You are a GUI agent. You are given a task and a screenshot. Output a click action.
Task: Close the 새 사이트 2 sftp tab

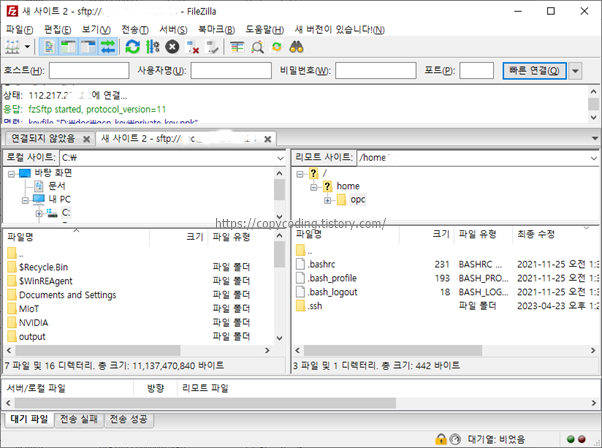click(268, 139)
